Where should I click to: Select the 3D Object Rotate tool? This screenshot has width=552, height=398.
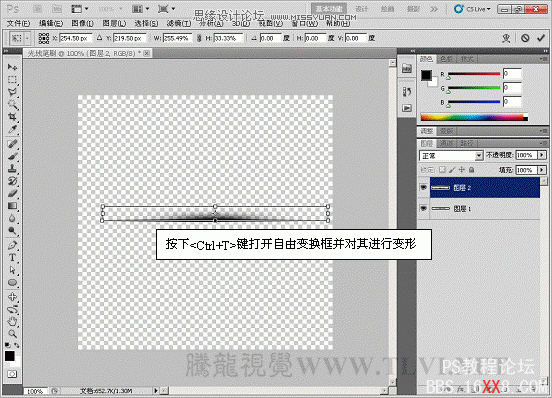pos(12,297)
